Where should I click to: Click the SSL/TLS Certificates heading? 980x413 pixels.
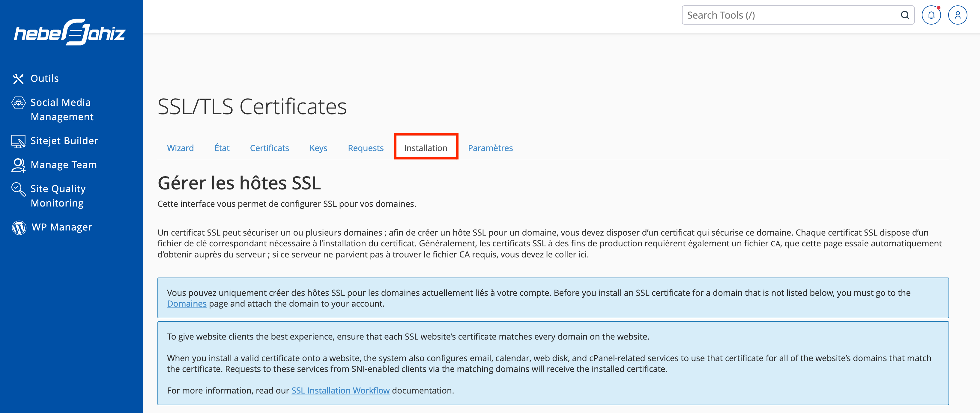point(252,106)
